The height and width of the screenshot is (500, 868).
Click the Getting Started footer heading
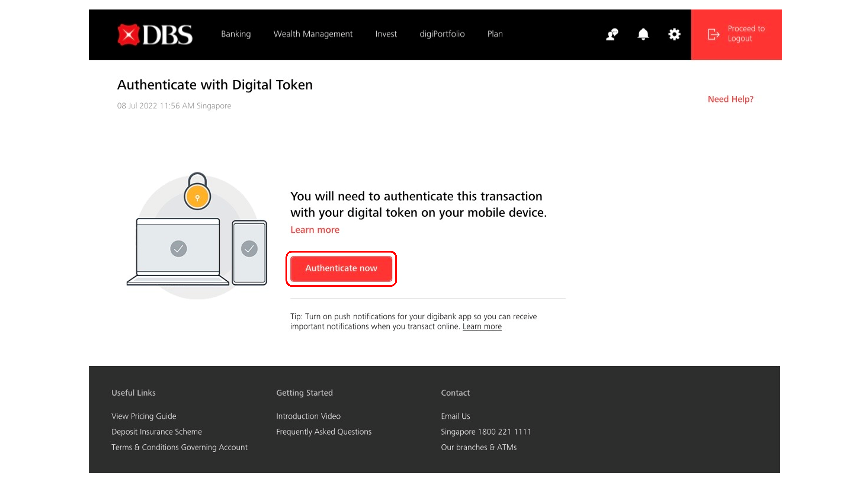pos(304,393)
